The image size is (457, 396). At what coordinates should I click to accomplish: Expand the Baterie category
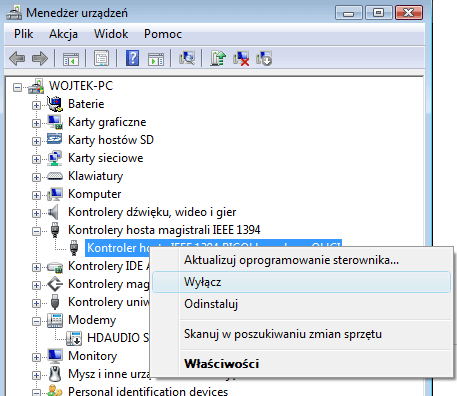coord(36,106)
